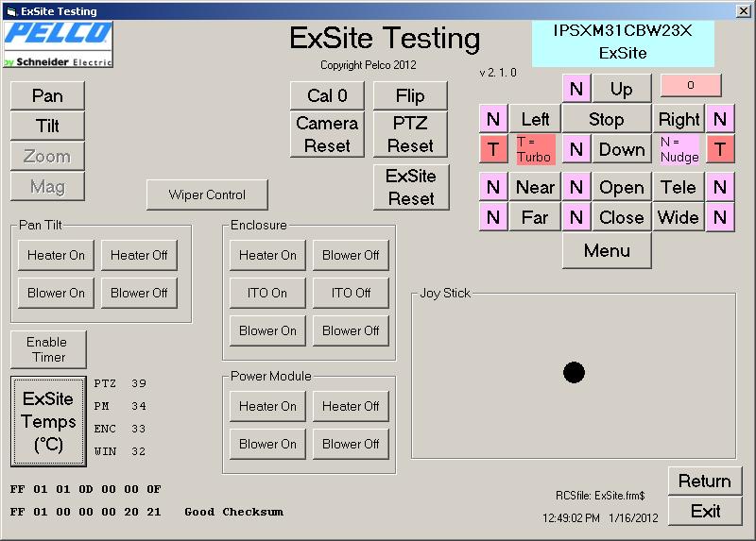Click the nudge N right of Right

coord(720,119)
